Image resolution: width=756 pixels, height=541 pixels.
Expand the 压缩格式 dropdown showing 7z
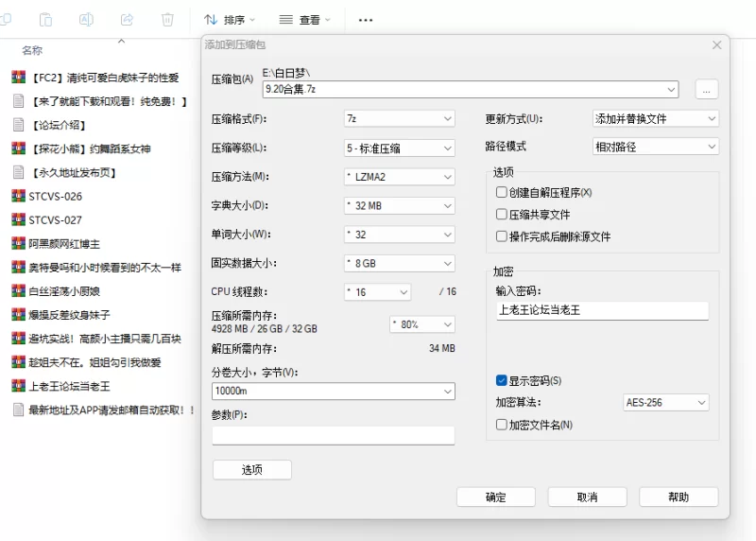pos(399,118)
